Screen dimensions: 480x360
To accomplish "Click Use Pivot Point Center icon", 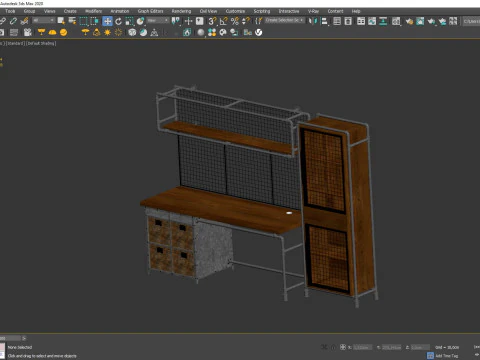I will (x=176, y=21).
